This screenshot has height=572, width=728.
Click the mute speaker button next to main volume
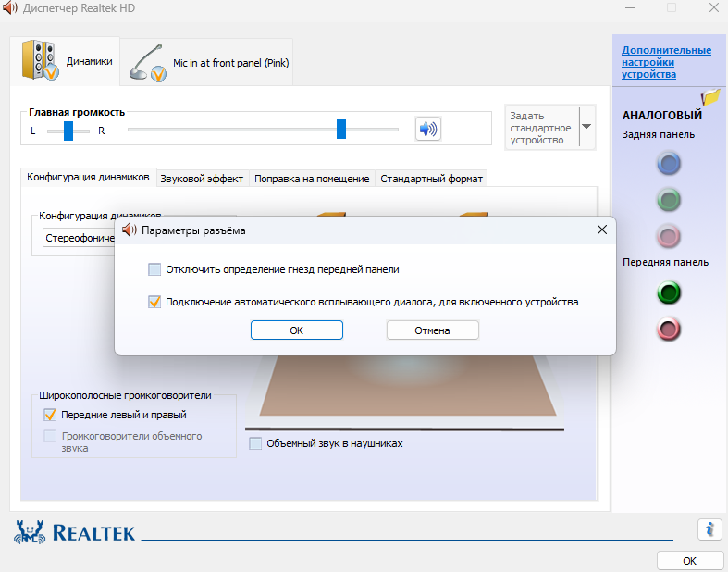(427, 129)
